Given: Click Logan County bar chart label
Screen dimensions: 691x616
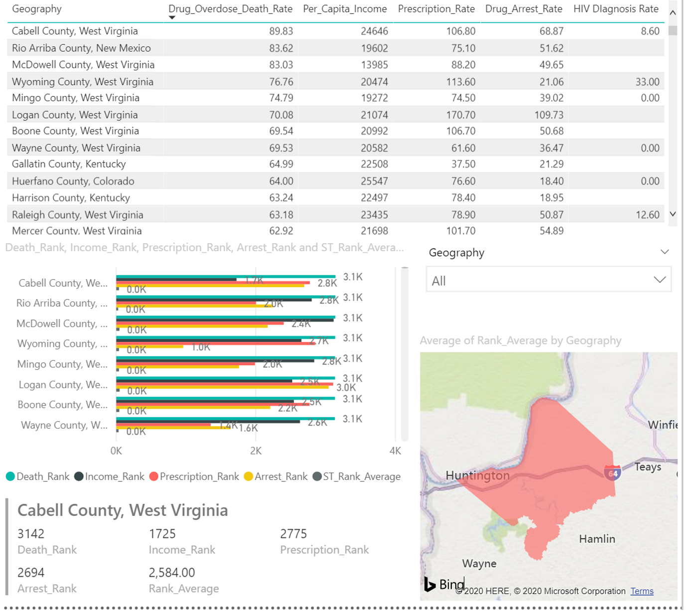Looking at the screenshot, I should 63,384.
